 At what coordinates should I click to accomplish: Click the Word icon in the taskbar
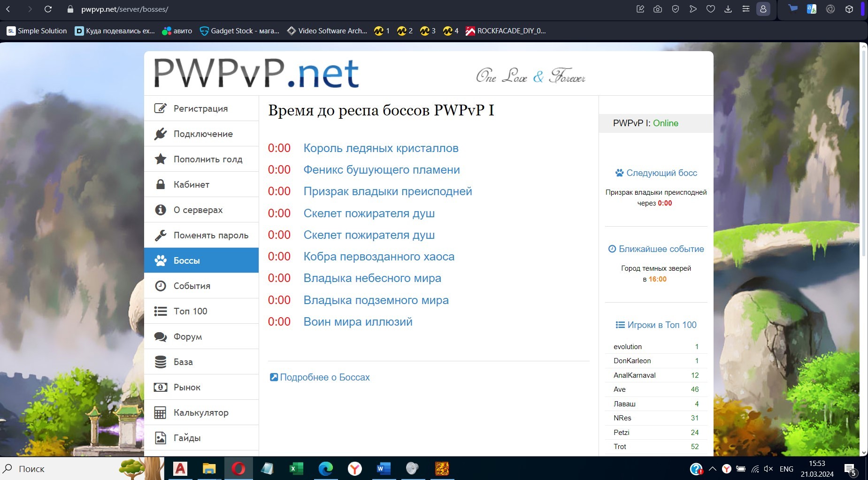pos(384,468)
